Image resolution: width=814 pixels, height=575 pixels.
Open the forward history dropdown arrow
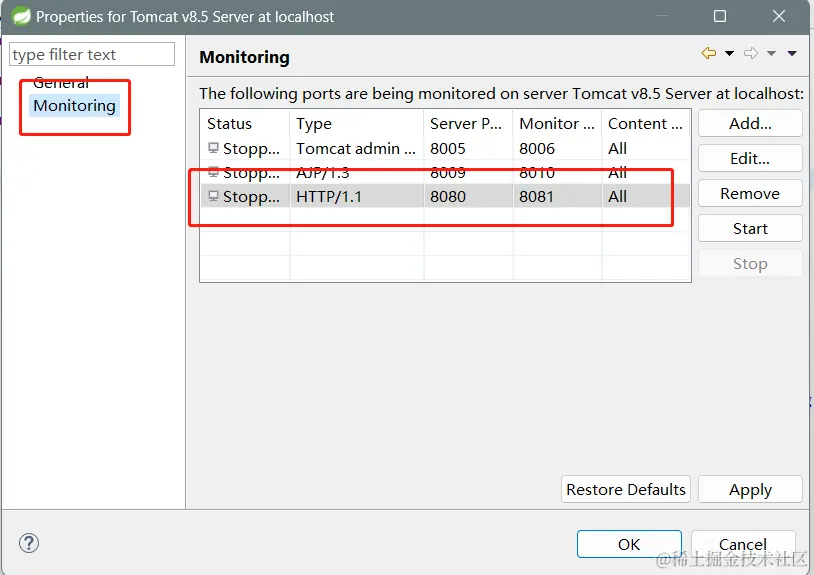771,53
